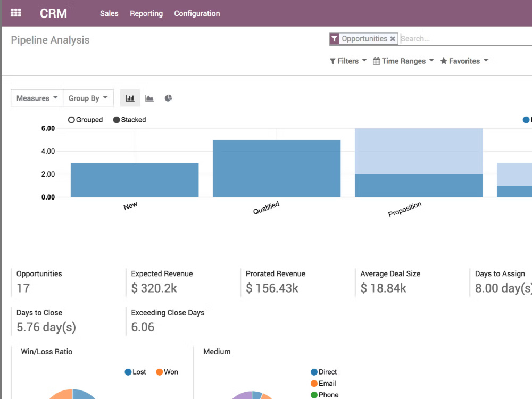Click the Pipeline Analysis heading

[50, 40]
